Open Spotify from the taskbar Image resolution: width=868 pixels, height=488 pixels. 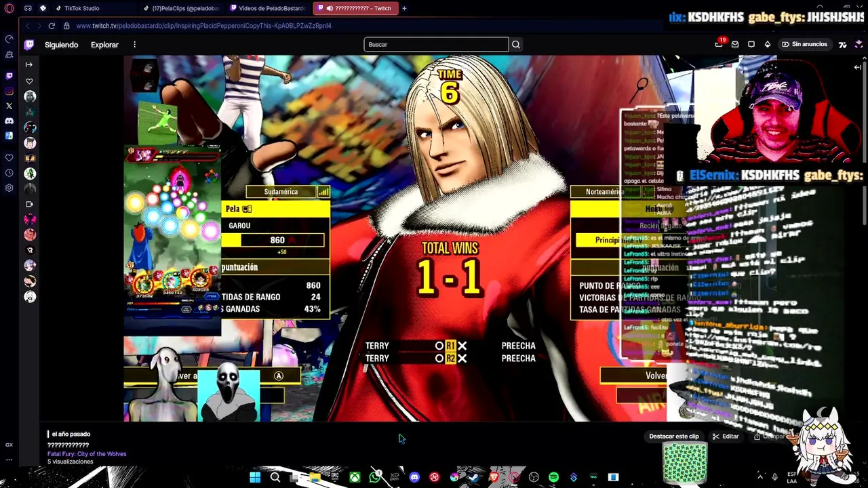553,477
